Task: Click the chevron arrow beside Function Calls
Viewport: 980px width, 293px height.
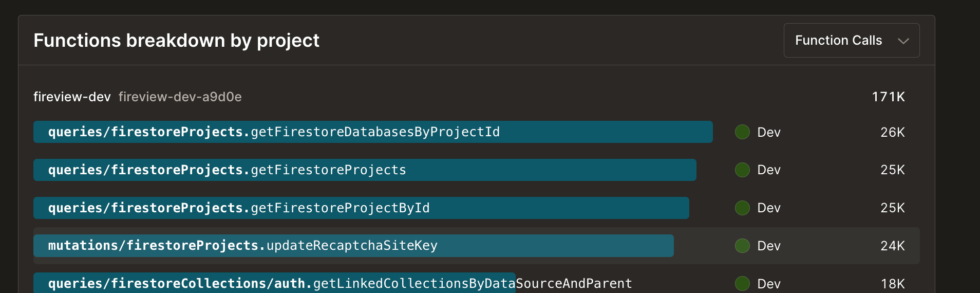Action: [x=903, y=41]
